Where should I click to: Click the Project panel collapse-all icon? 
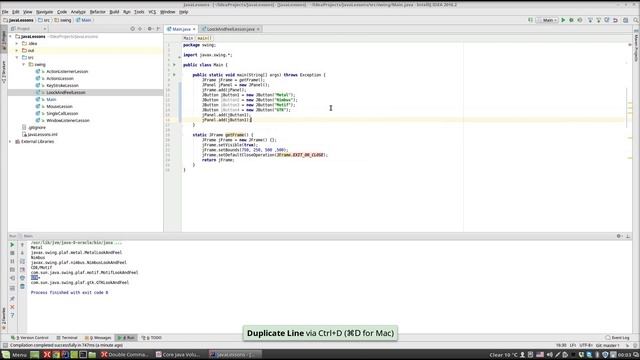(140, 29)
